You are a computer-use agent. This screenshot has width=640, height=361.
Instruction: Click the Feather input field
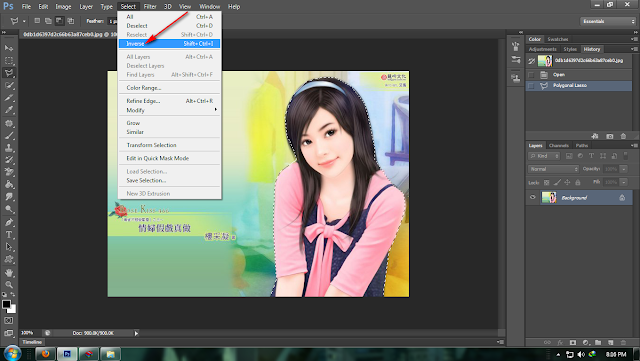(x=113, y=21)
